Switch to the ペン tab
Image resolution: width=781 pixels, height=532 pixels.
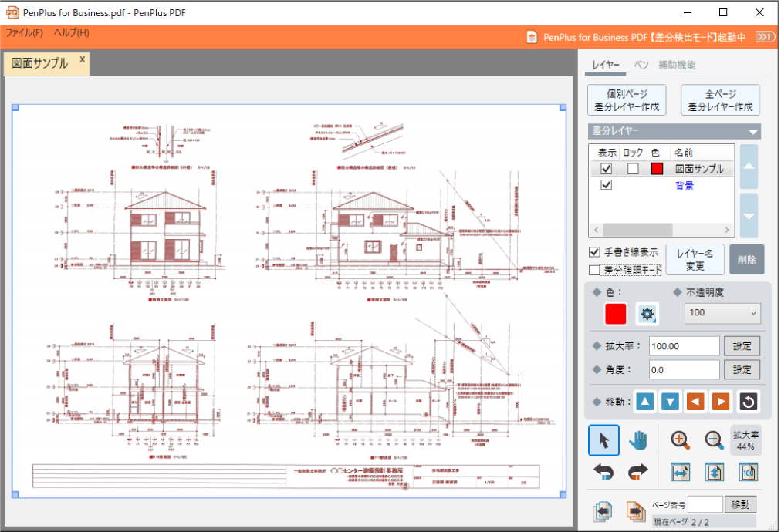[x=641, y=66]
